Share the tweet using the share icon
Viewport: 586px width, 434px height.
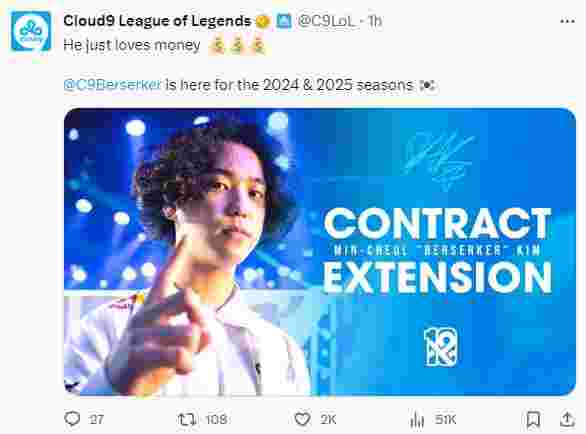click(567, 419)
